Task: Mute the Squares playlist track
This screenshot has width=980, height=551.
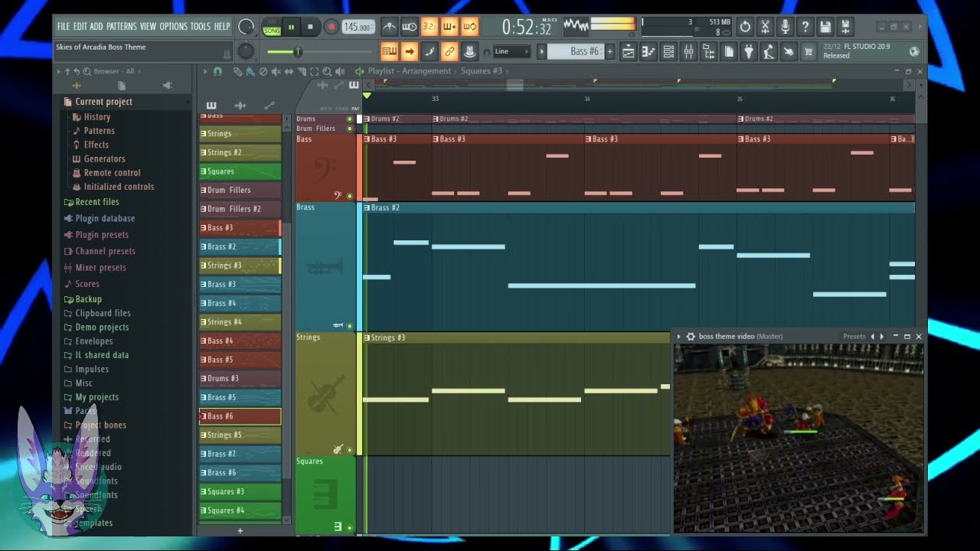Action: 350,527
